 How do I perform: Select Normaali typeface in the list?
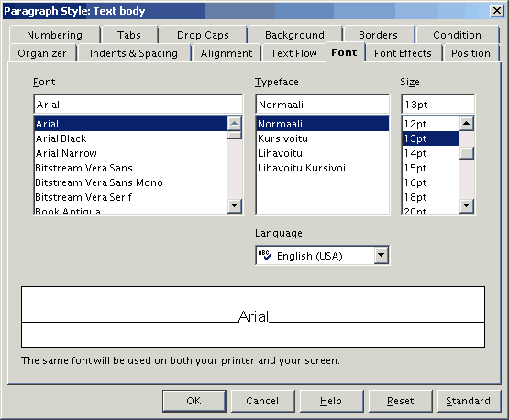point(323,124)
